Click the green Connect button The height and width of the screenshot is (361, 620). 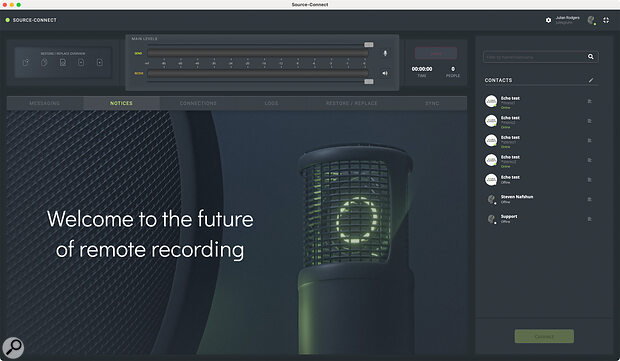tap(544, 336)
